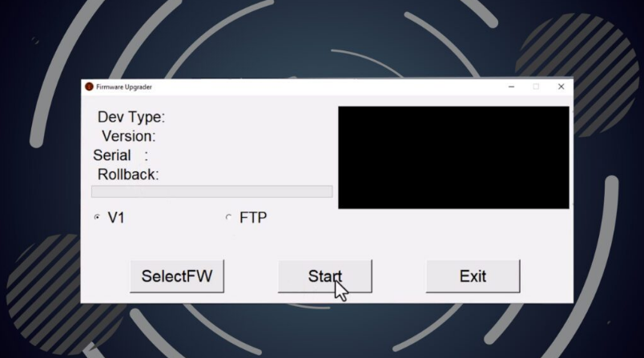Click the Serial label

pyautogui.click(x=111, y=155)
